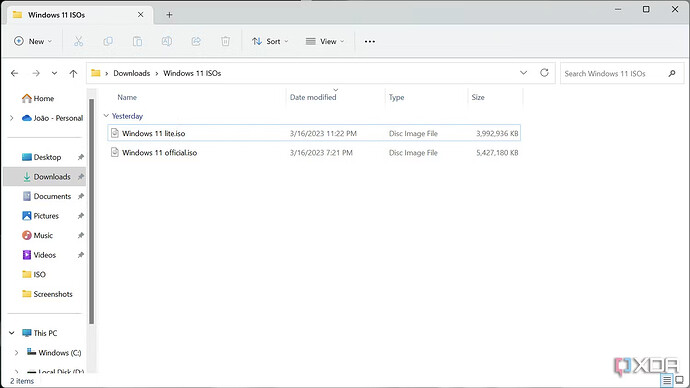This screenshot has width=690, height=388.
Task: Click Downloads in the breadcrumb path
Action: point(132,73)
